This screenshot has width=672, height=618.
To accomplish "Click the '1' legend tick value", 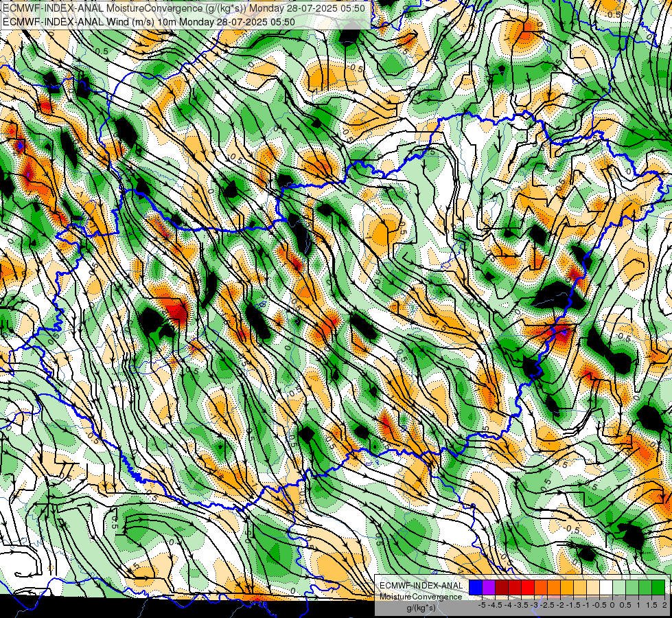I will tap(638, 605).
